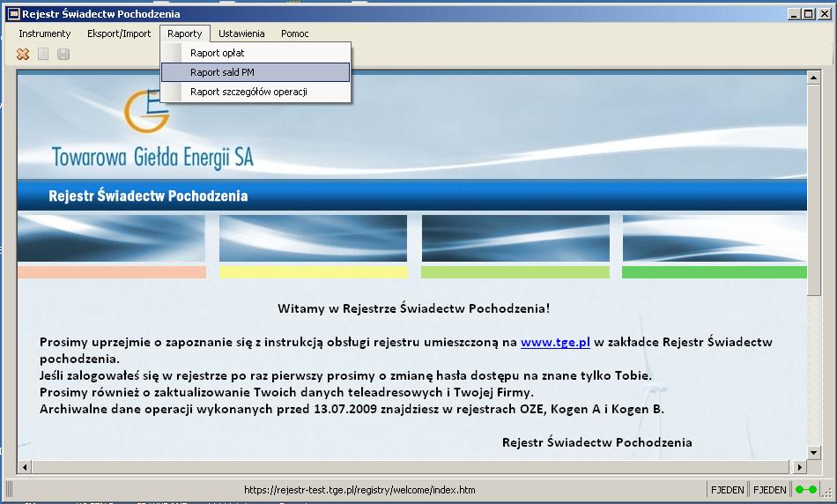This screenshot has height=504, width=837.
Task: Click the first wave banner thumbnail
Action: coord(111,238)
